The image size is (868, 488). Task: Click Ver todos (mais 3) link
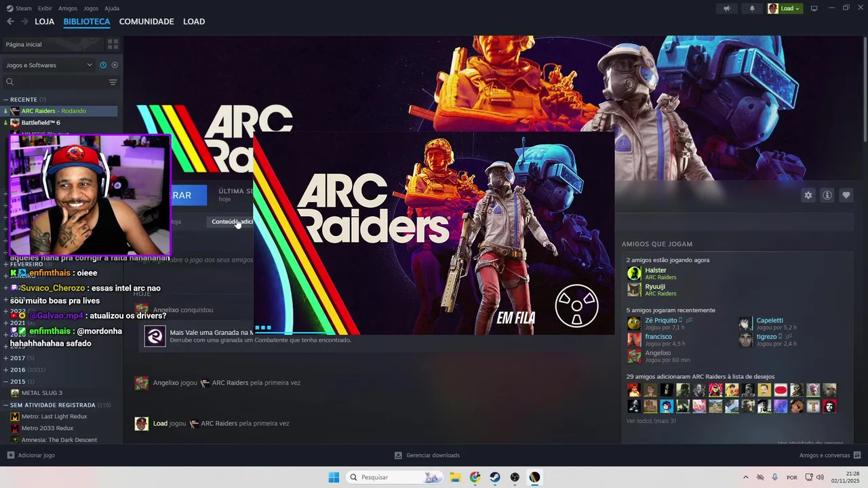[651, 421]
